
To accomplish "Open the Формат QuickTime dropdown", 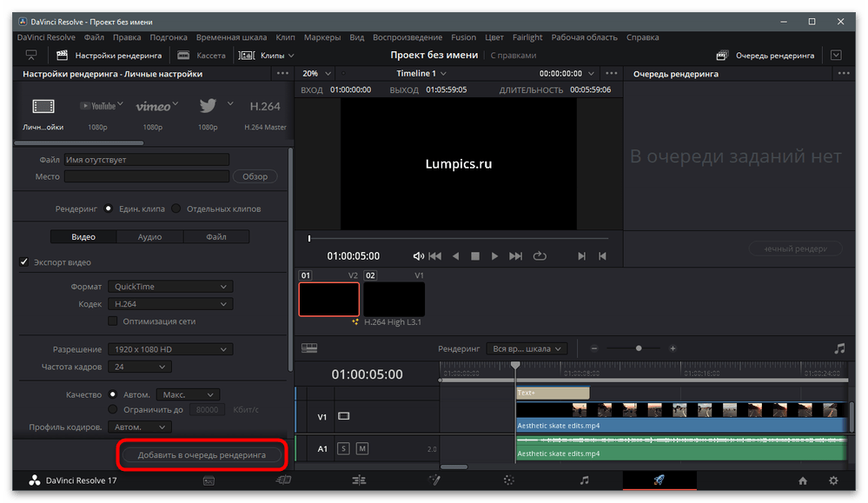I will pos(170,287).
